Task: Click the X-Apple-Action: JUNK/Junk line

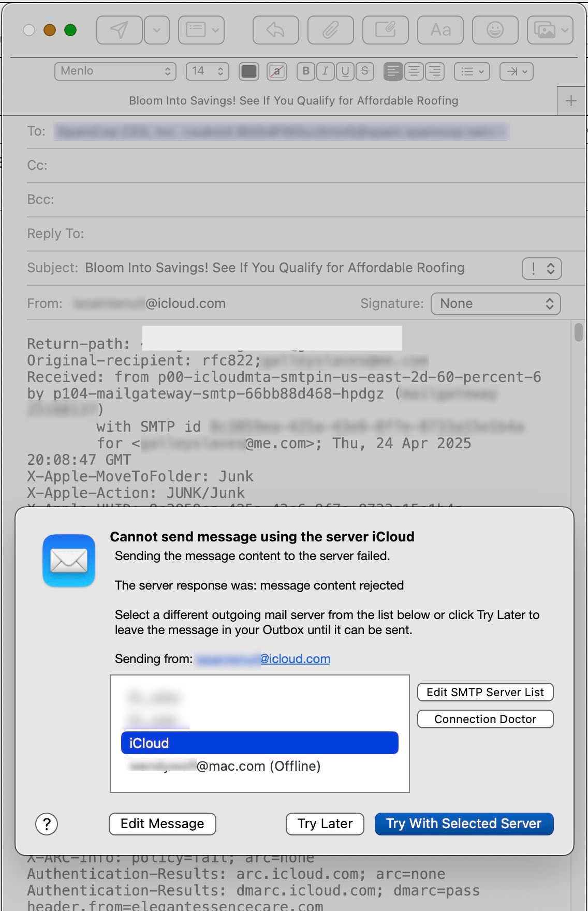Action: pos(136,493)
